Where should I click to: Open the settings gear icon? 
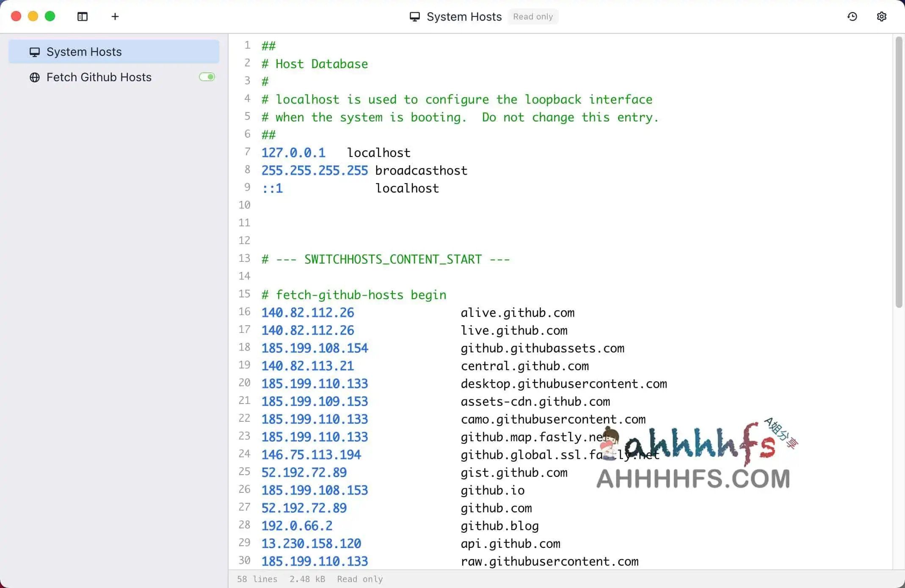coord(881,16)
